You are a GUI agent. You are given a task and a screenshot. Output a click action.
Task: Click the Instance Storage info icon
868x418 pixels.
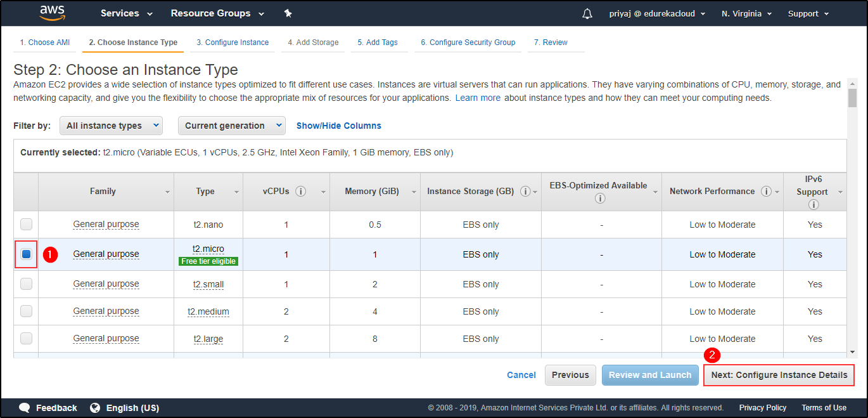[525, 192]
